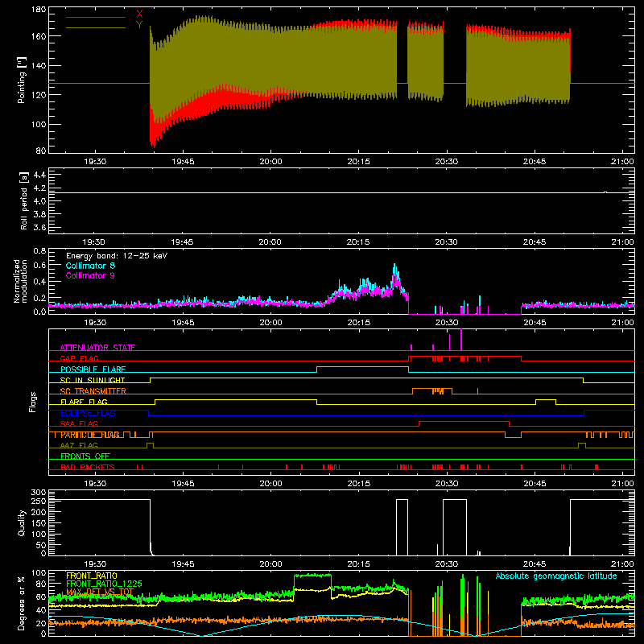
Task: Click the 0.8 tick on modulation axis
Action: pos(39,251)
